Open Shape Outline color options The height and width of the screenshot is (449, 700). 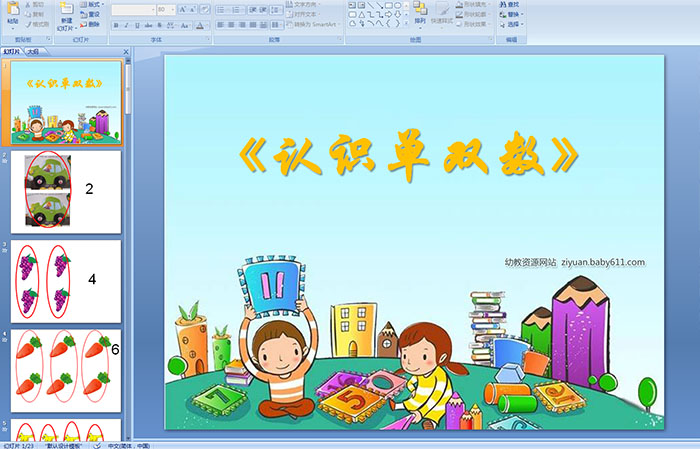click(x=473, y=14)
